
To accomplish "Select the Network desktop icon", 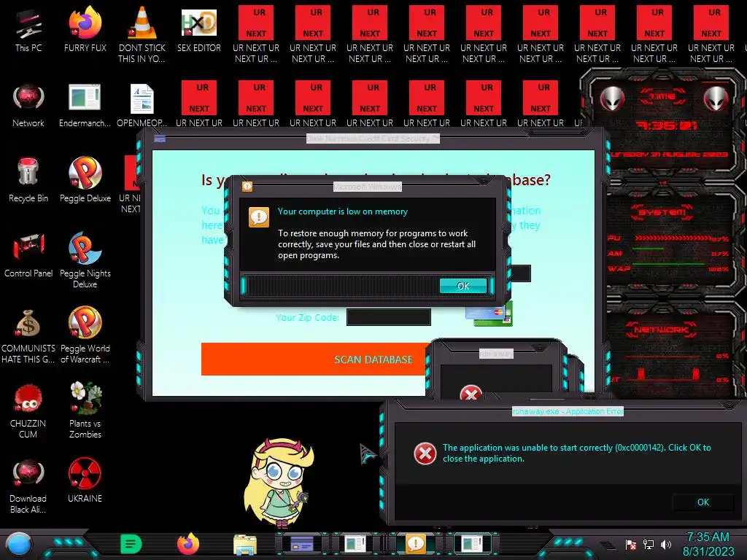I will click(x=28, y=106).
